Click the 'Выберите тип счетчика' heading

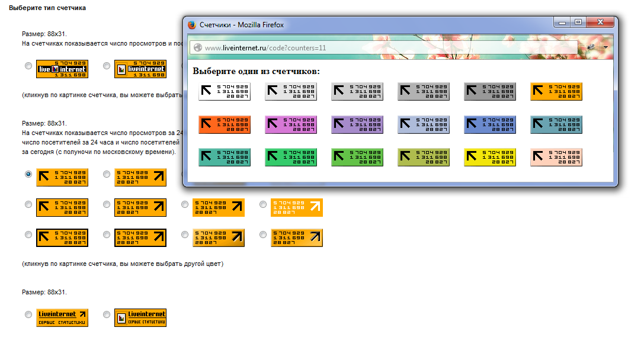[47, 8]
